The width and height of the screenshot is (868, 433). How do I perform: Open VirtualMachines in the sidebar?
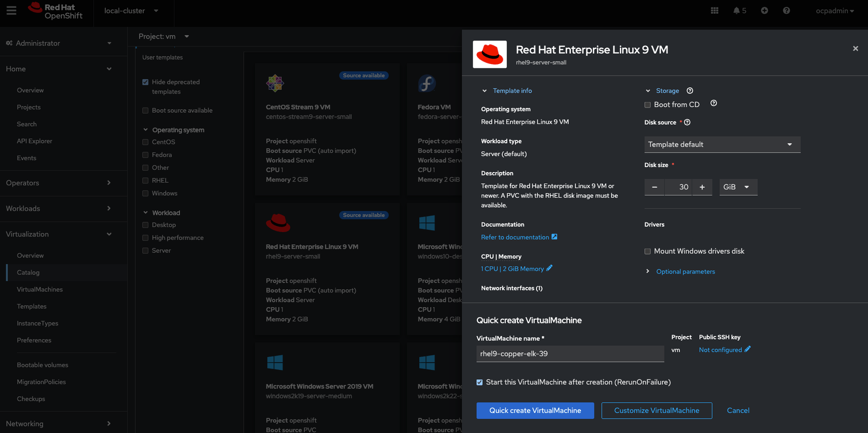pyautogui.click(x=40, y=289)
